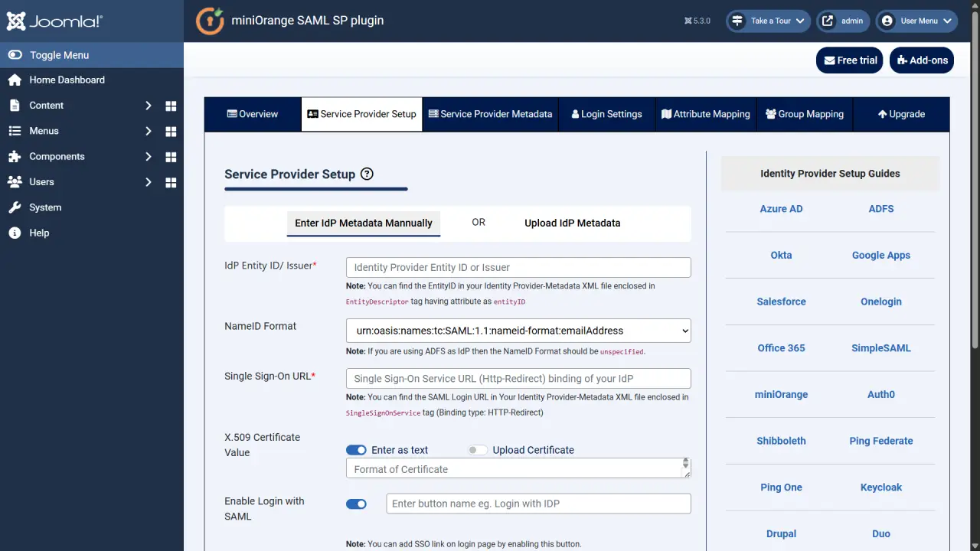The image size is (980, 551).
Task: Click the Toggle Menu switch icon
Action: (x=15, y=55)
